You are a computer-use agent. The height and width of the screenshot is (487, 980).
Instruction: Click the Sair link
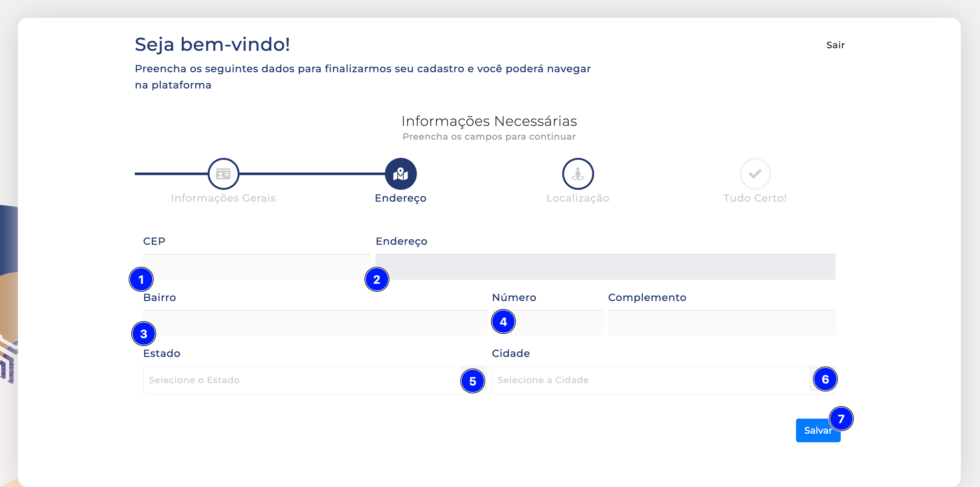click(x=835, y=45)
